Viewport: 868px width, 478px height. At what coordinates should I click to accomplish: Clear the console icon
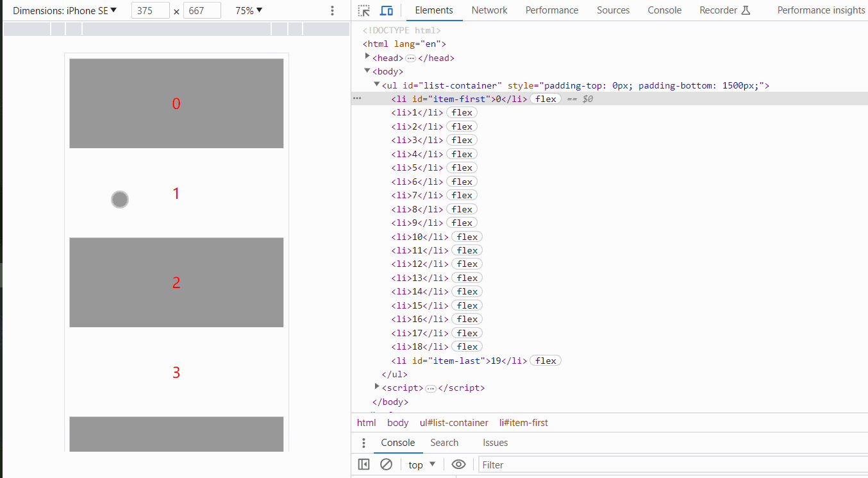point(386,465)
